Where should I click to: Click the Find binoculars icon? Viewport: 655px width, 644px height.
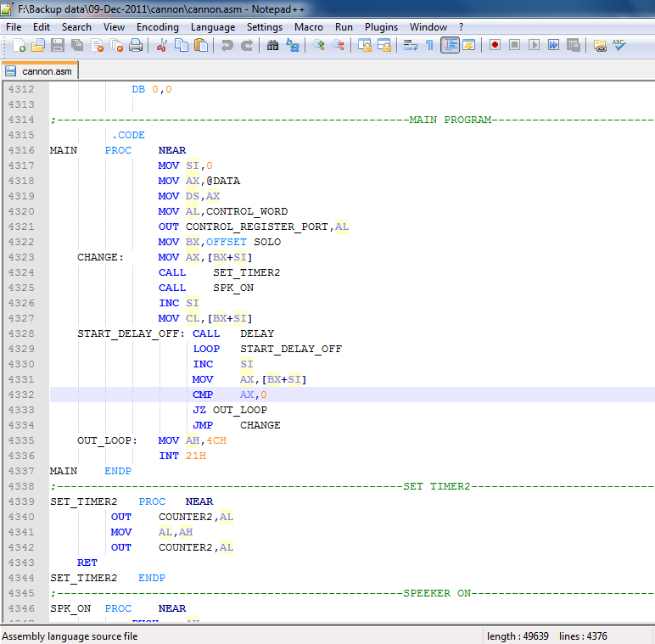coord(272,45)
